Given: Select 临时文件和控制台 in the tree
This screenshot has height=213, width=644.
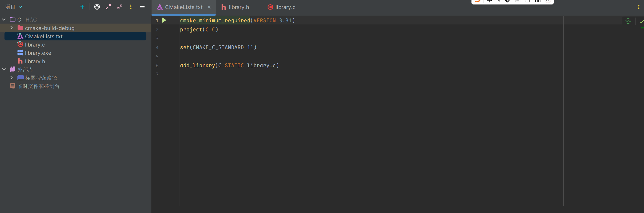Looking at the screenshot, I should pyautogui.click(x=38, y=86).
